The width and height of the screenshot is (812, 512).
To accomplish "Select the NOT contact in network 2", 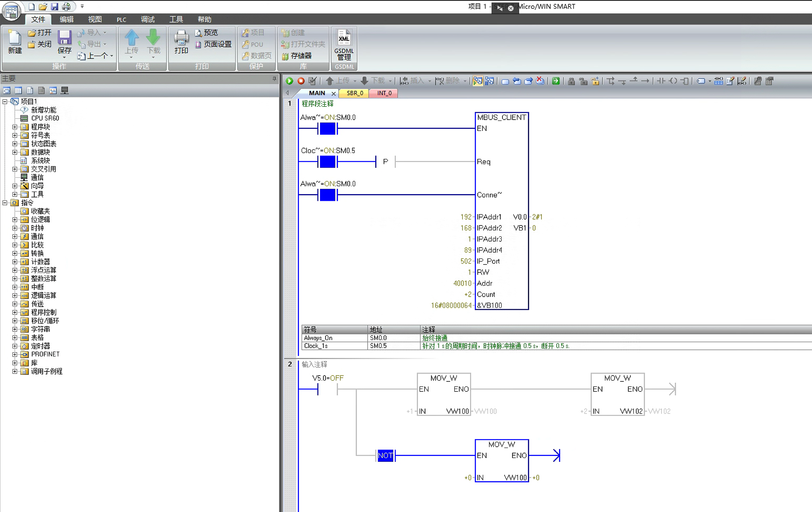I will 385,456.
